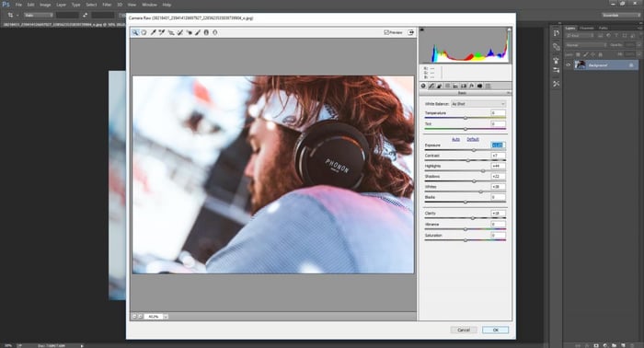This screenshot has width=644, height=348.
Task: Open the layer blending mode dropdown
Action: coord(586,45)
